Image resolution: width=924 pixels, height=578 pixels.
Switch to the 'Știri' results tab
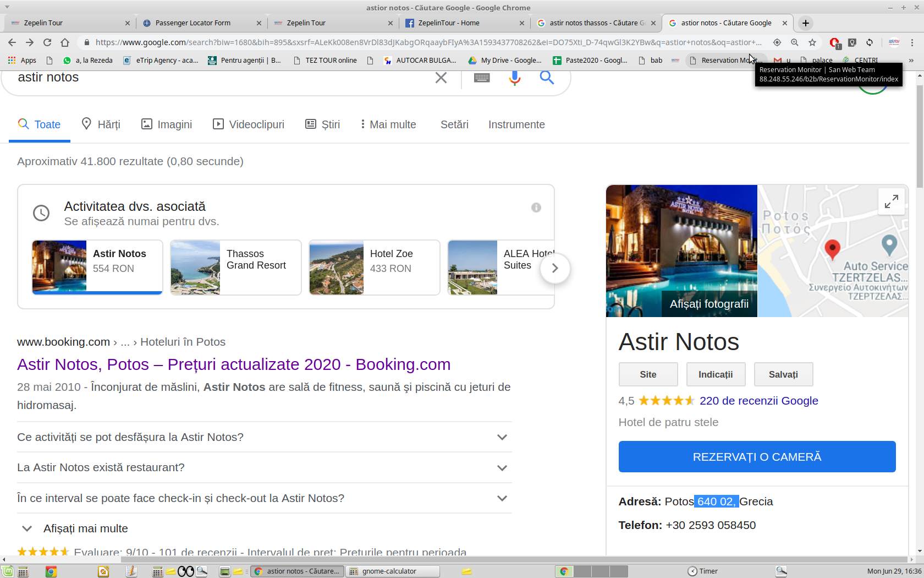(323, 124)
